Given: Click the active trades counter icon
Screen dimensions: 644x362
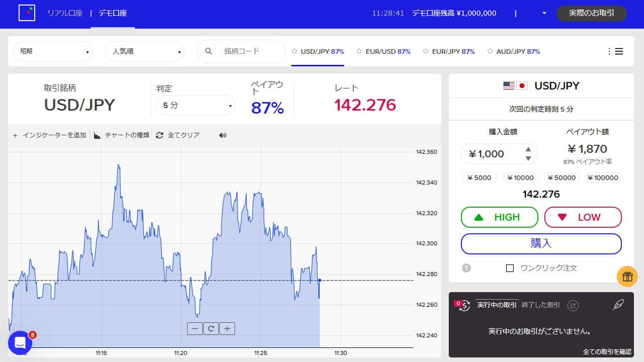Looking at the screenshot, I should pos(462,305).
